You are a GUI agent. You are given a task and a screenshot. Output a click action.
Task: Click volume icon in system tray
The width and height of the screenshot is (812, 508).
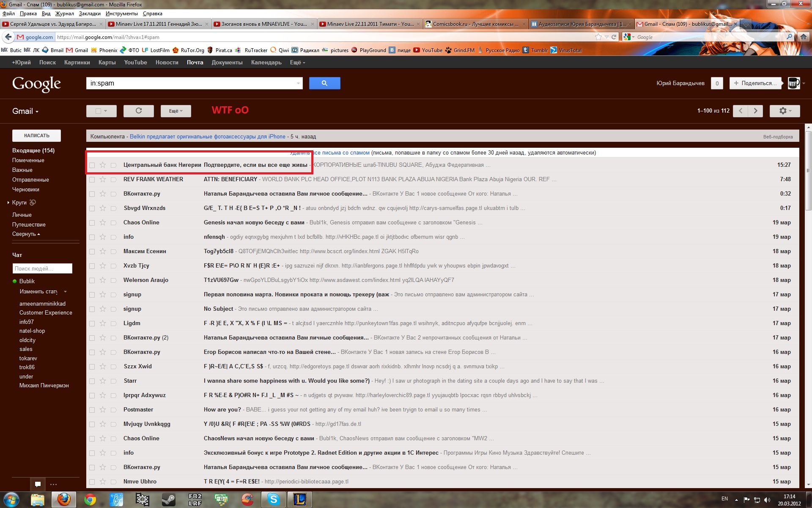click(x=768, y=500)
